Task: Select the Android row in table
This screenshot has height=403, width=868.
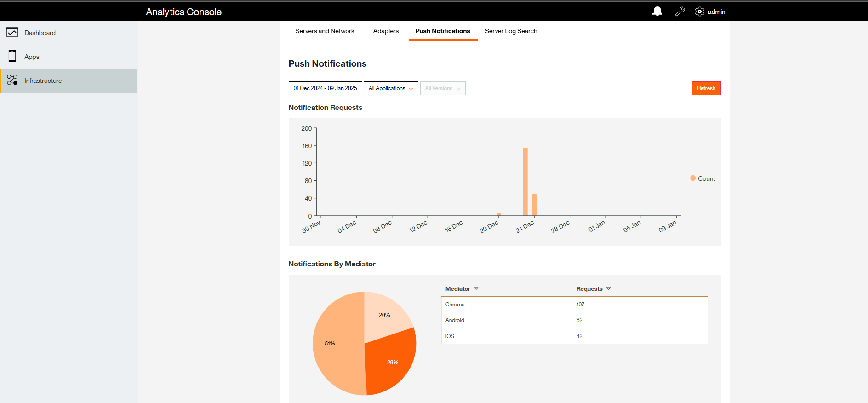Action: click(x=574, y=320)
